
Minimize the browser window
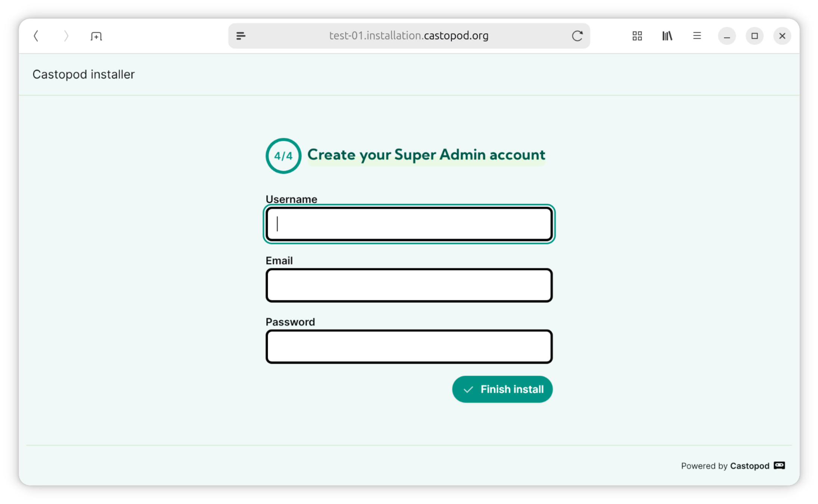click(727, 36)
